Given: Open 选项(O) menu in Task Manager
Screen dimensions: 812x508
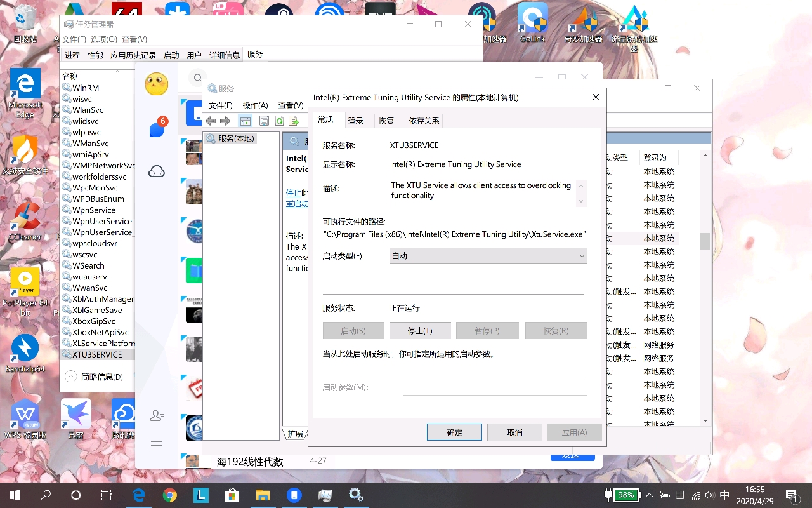Looking at the screenshot, I should 104,39.
